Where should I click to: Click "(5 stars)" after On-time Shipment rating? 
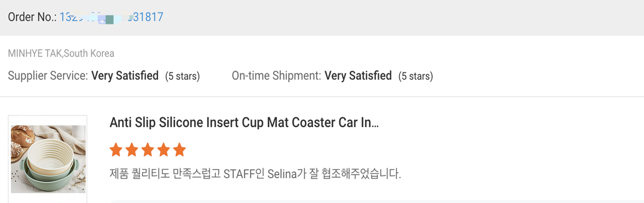point(416,76)
